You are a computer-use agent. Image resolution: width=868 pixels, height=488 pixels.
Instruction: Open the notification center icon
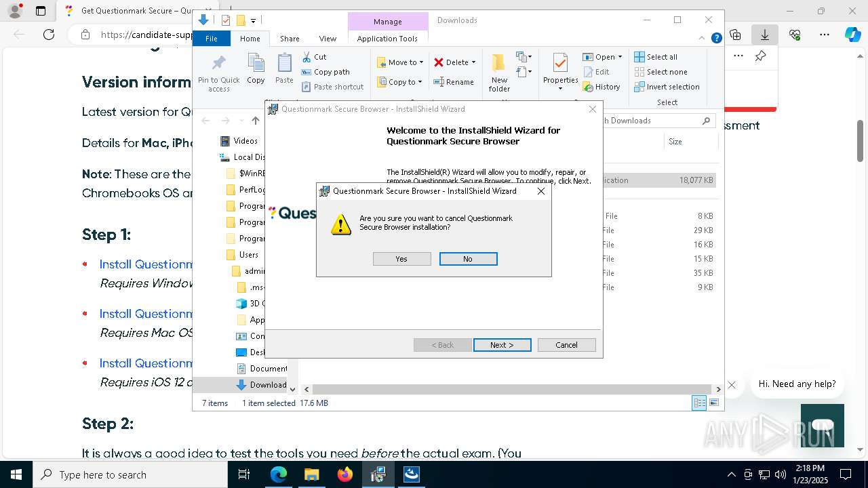846,474
